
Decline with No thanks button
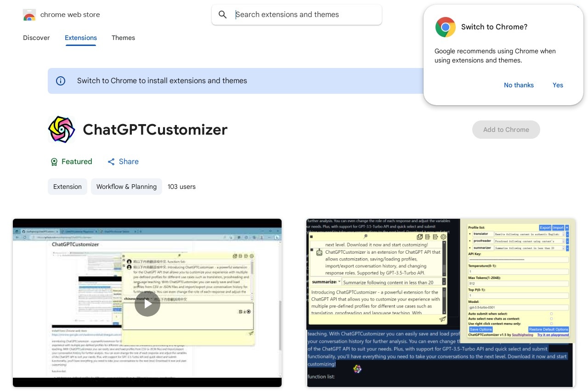(519, 85)
